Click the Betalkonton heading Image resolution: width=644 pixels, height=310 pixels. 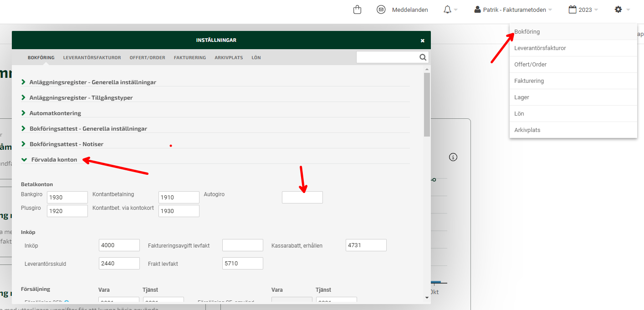point(37,184)
